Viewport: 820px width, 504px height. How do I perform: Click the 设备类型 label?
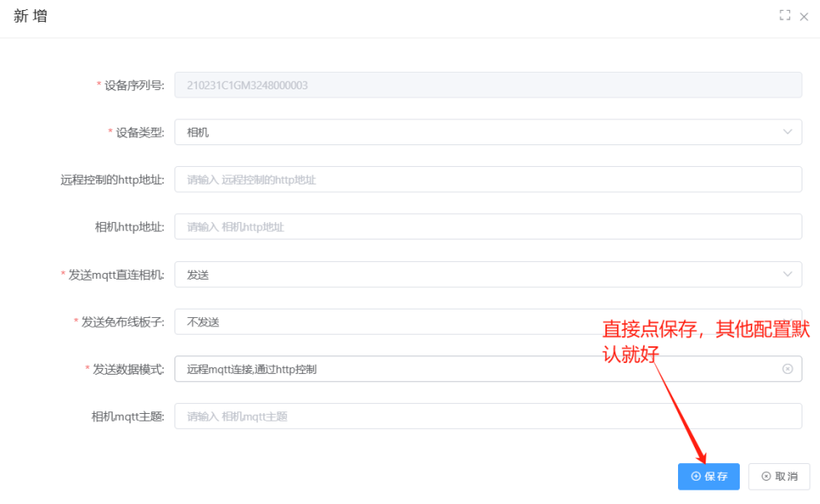point(139,133)
